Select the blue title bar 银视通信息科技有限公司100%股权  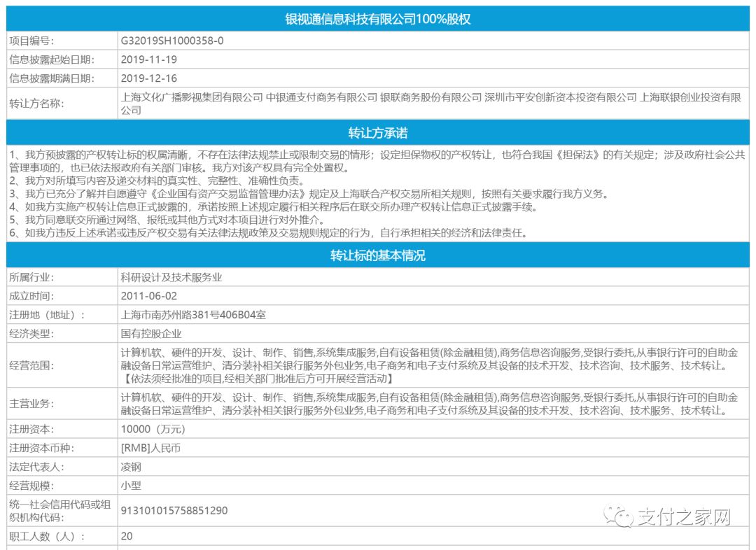coord(378,20)
